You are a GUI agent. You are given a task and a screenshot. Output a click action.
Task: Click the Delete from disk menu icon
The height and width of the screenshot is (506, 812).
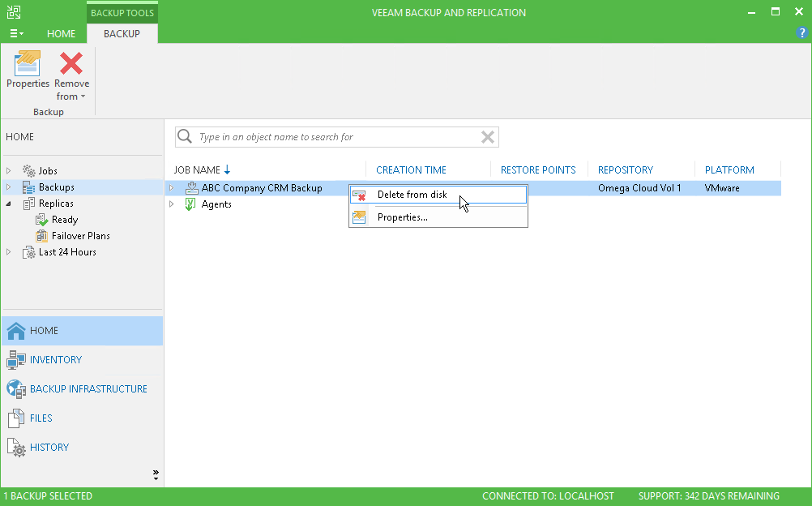(x=359, y=195)
